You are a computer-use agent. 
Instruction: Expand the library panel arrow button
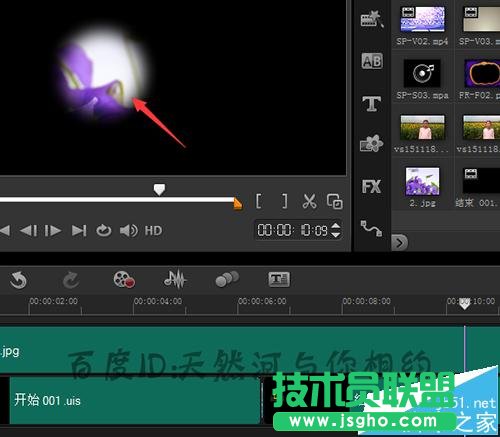(x=400, y=243)
